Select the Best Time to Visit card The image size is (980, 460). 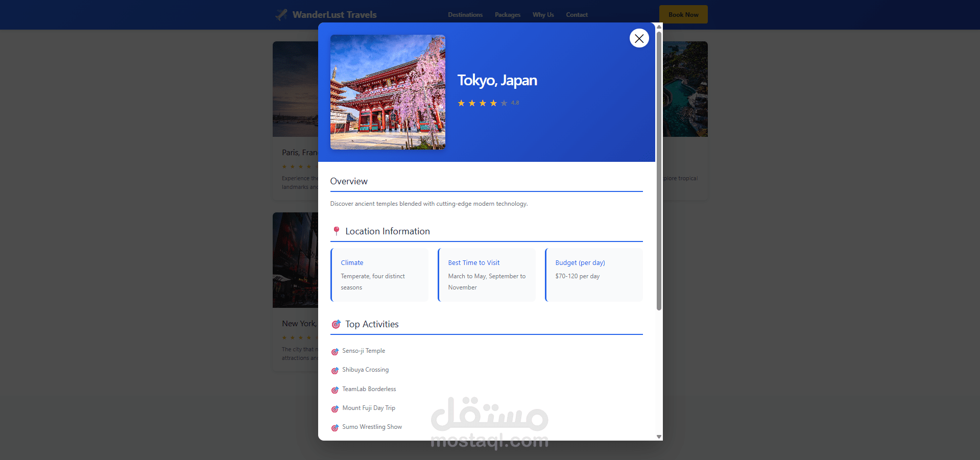(x=487, y=275)
